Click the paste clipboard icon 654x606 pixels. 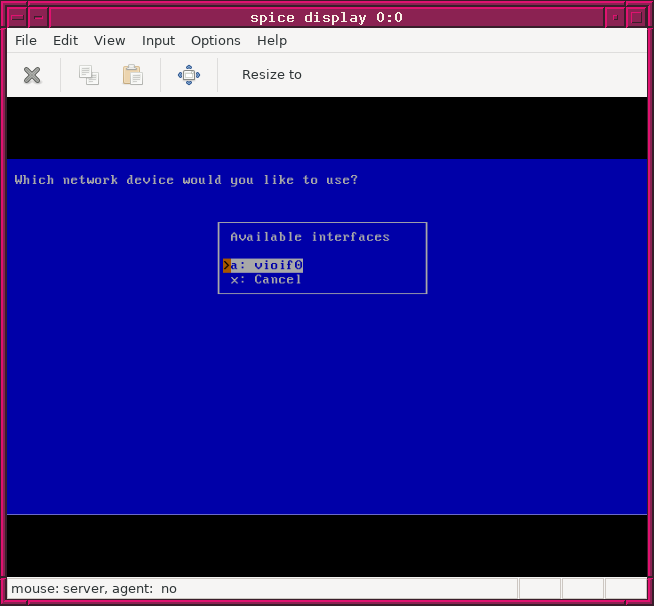(132, 75)
